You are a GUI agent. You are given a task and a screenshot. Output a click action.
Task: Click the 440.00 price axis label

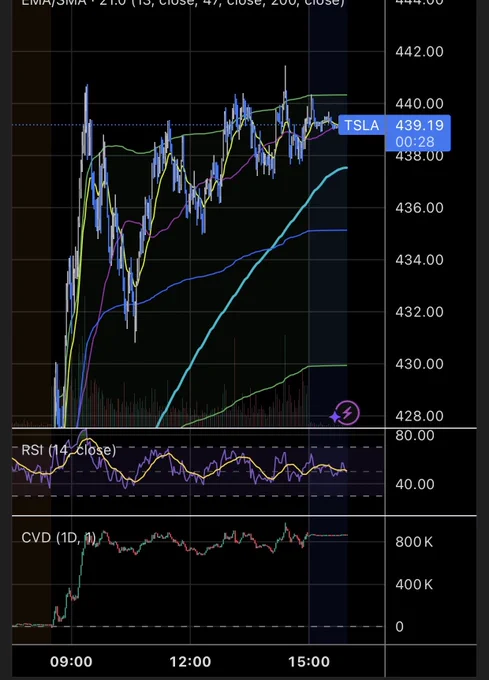point(419,104)
